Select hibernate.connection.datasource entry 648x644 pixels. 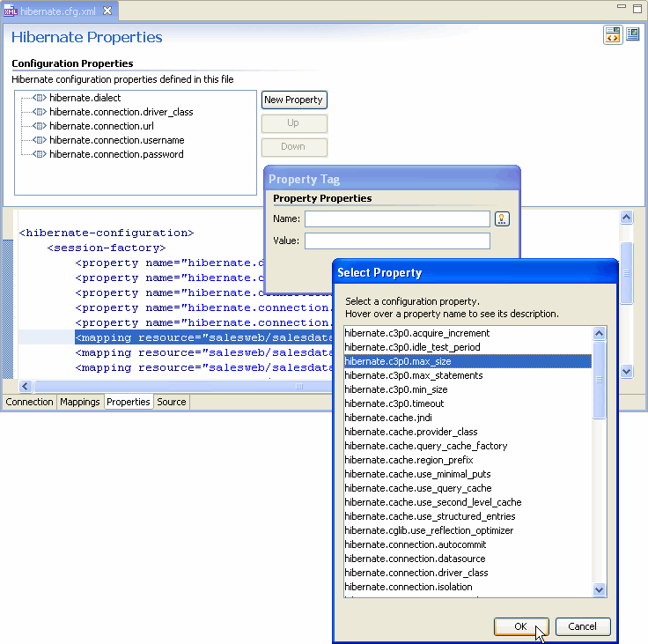coord(468,559)
